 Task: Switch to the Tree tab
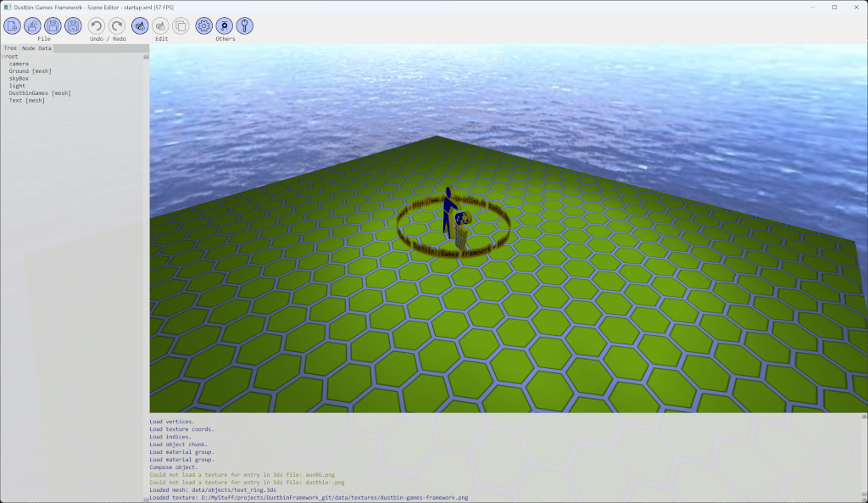pos(10,48)
